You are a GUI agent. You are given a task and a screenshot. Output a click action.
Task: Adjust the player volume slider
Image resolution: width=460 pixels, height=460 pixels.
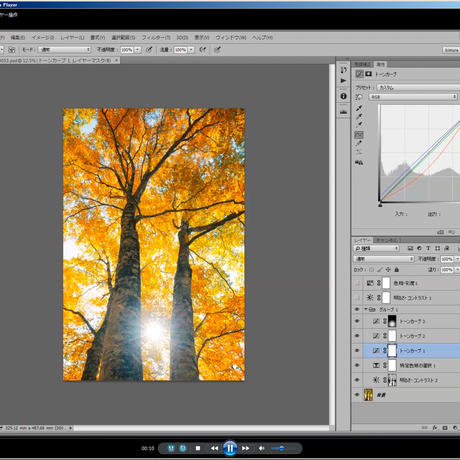278,448
